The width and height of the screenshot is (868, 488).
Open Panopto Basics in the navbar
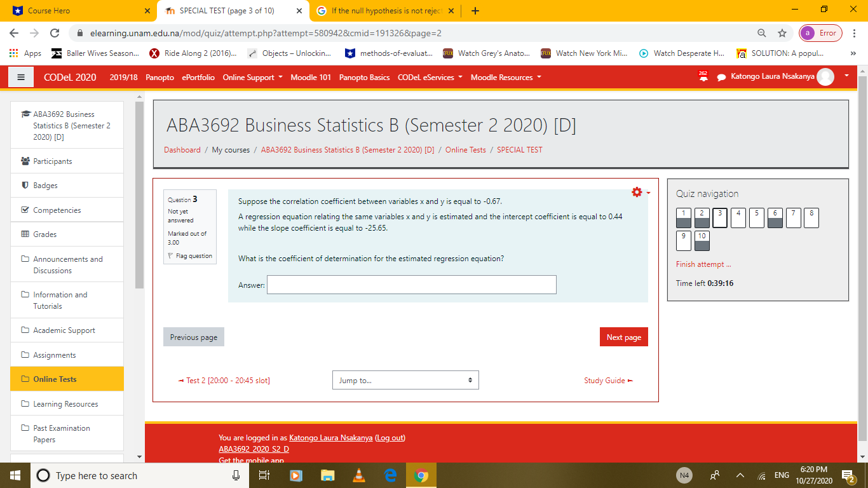click(x=364, y=78)
